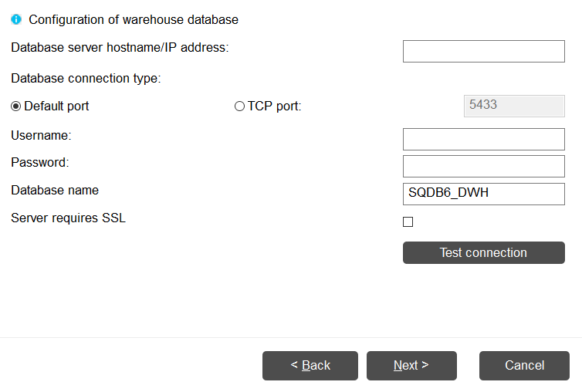Screen dimensions: 582x392
Task: Go to the previous step with Back
Action: (x=310, y=366)
